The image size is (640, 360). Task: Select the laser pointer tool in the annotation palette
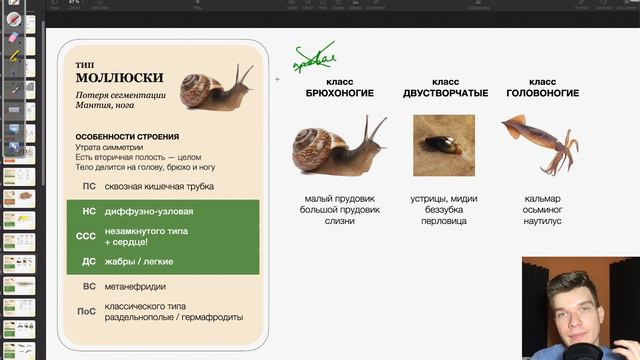(x=14, y=90)
